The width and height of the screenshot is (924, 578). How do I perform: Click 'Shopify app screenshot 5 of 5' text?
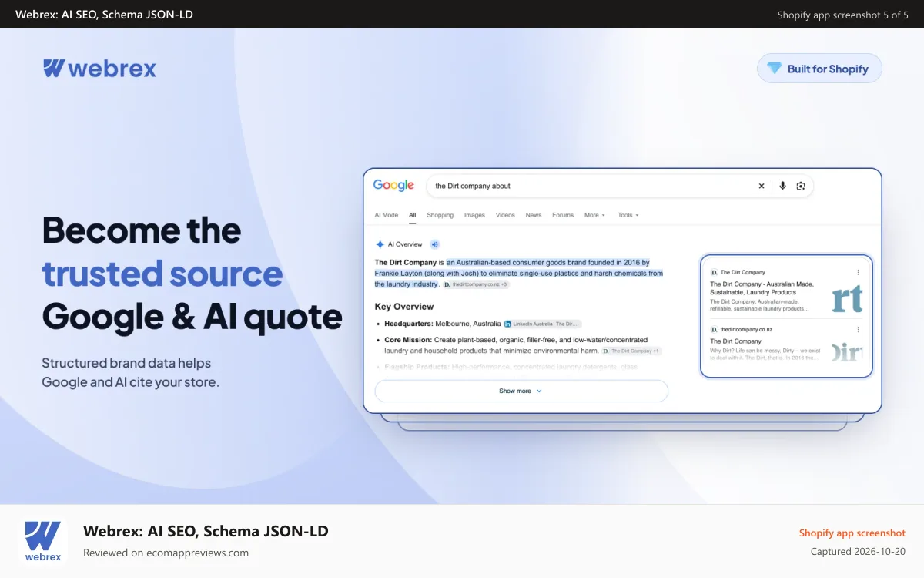(842, 15)
